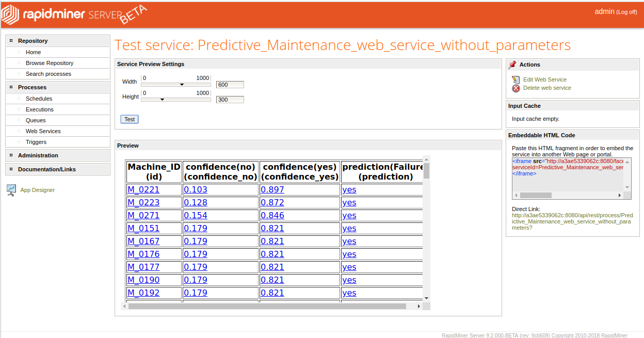Open the Web Services menu item
Screen dimensions: 644x338
pyautogui.click(x=43, y=131)
